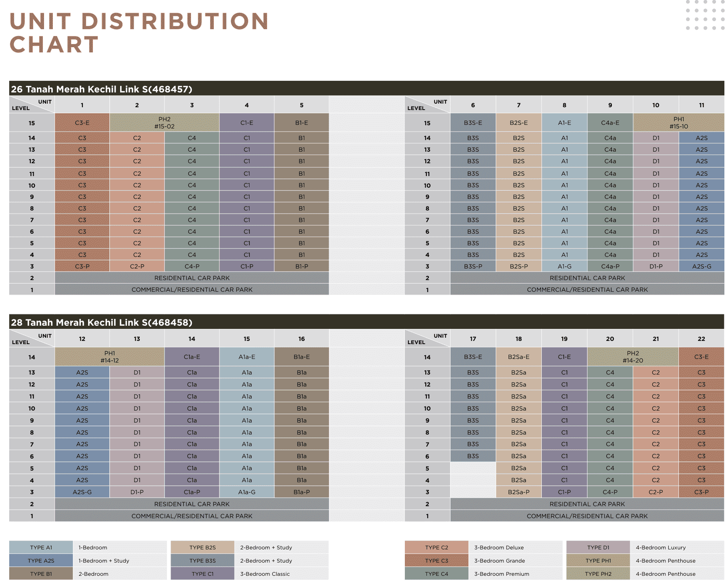Click the PH2 #15-02 penthouse cell
Viewport: 728px width, 585px height.
tap(164, 122)
